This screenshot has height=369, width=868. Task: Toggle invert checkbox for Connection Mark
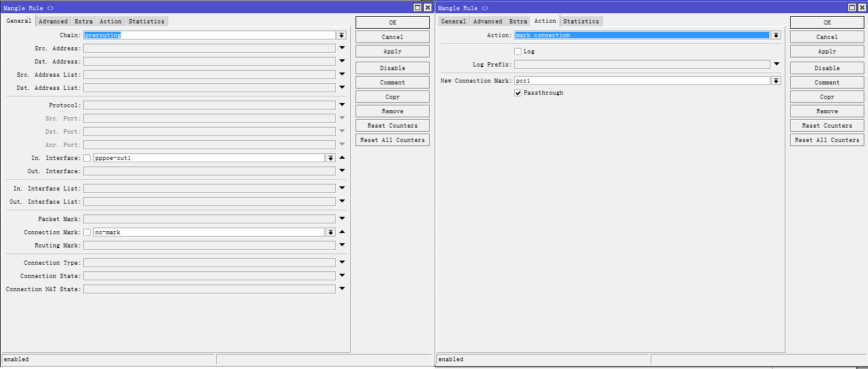point(87,232)
